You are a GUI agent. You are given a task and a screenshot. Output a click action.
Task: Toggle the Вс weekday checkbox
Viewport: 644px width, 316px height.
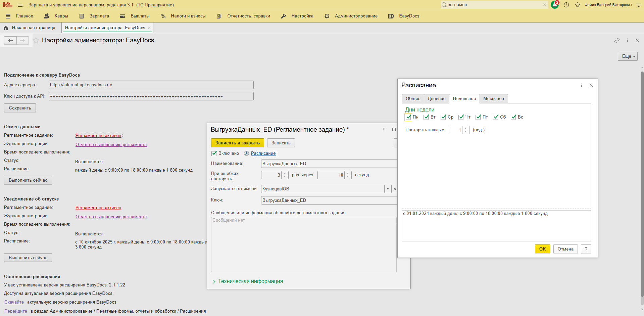513,117
